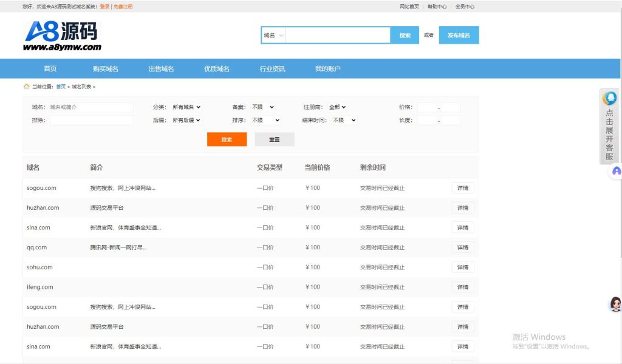The image size is (622, 364).
Task: Open 网站首页 top link
Action: pyautogui.click(x=409, y=6)
